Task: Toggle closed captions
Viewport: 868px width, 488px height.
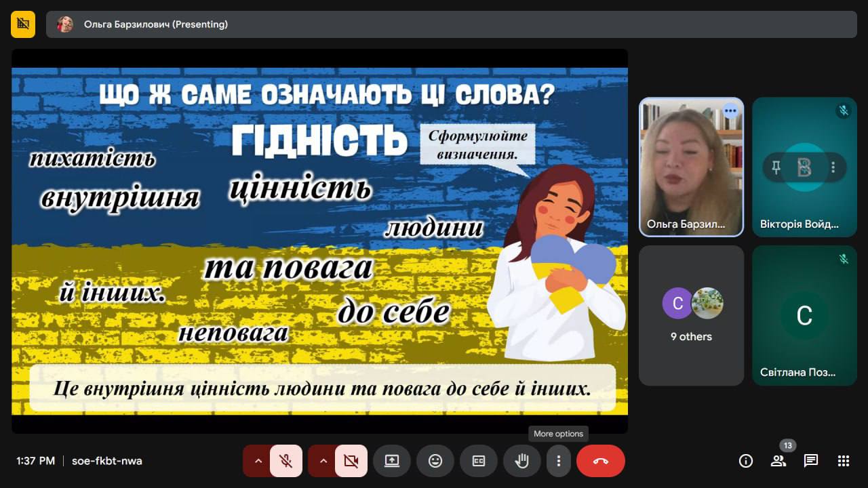Action: (x=478, y=461)
